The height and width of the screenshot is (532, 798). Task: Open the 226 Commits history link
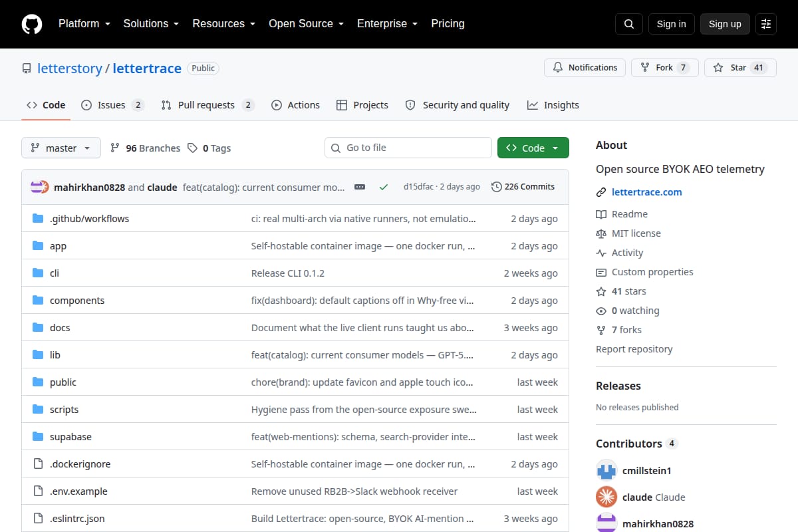pyautogui.click(x=523, y=187)
